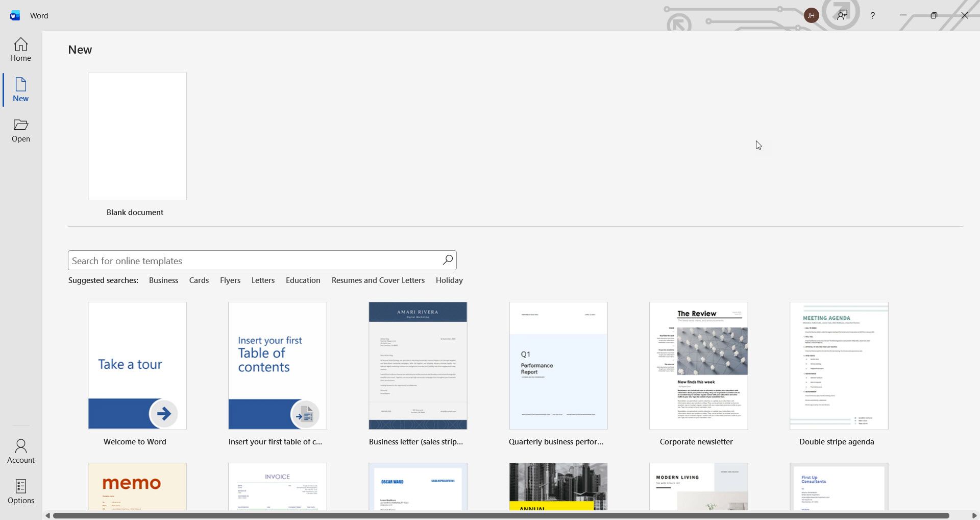The height and width of the screenshot is (520, 980).
Task: Choose the Corporate newsletter template
Action: tap(699, 366)
